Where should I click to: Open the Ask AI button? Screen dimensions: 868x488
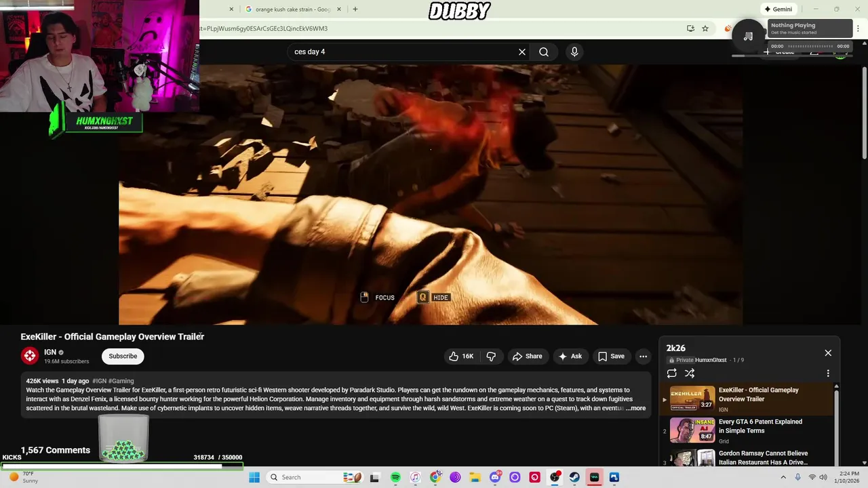[x=570, y=356]
